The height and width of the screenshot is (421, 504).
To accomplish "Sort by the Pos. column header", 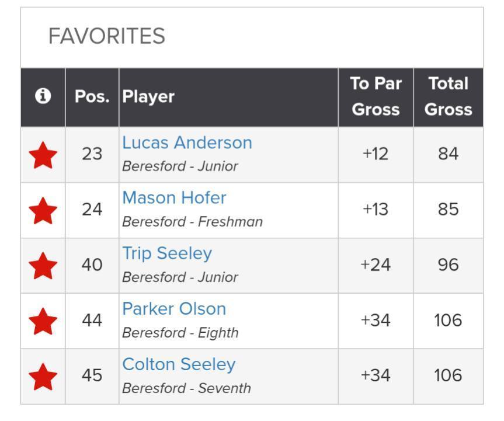I will pos(92,97).
